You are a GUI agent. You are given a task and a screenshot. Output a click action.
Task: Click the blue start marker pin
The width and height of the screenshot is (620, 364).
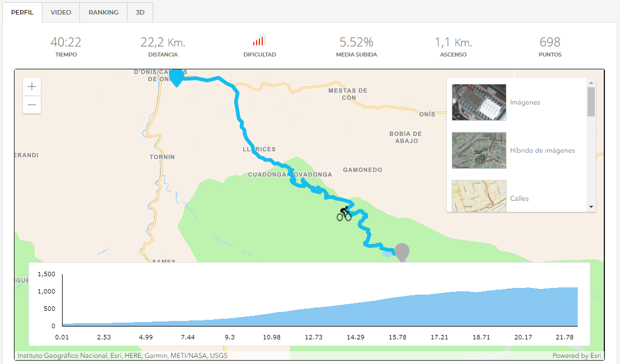click(x=177, y=78)
